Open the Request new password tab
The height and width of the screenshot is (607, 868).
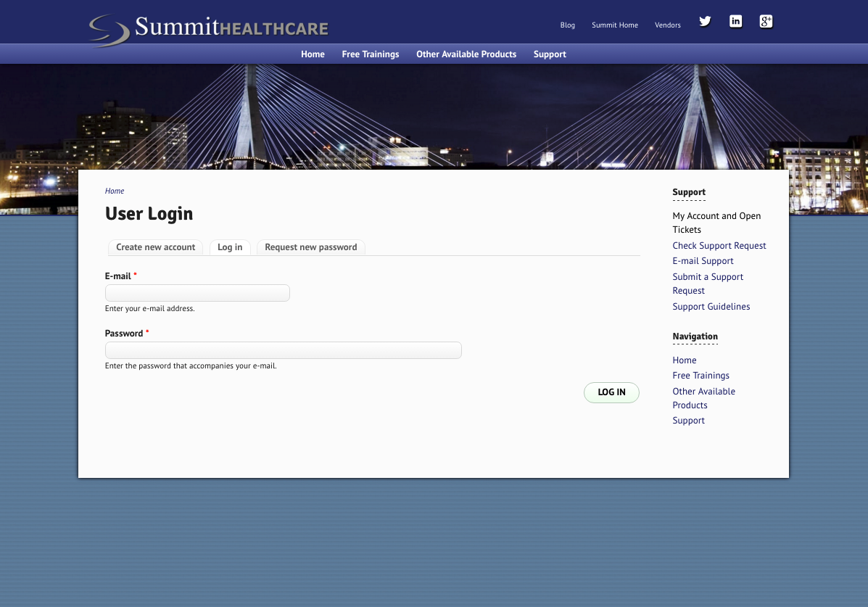point(310,247)
